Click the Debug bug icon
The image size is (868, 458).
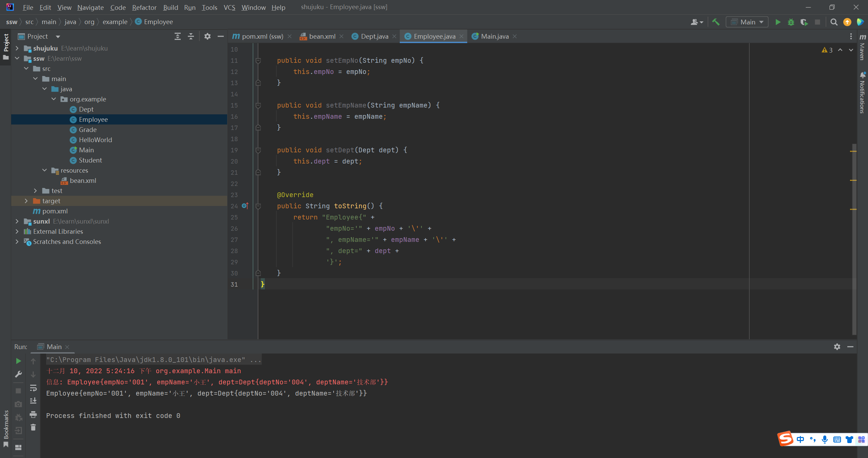pyautogui.click(x=791, y=22)
